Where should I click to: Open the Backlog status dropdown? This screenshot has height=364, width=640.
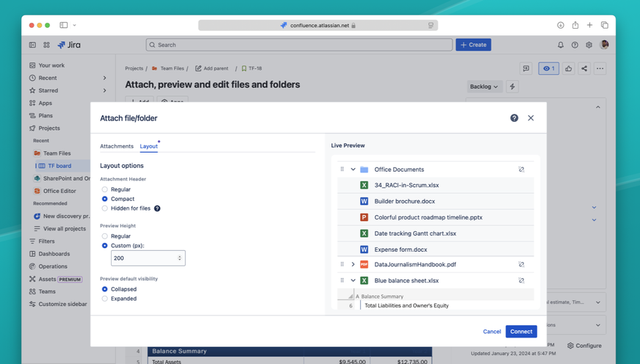484,87
